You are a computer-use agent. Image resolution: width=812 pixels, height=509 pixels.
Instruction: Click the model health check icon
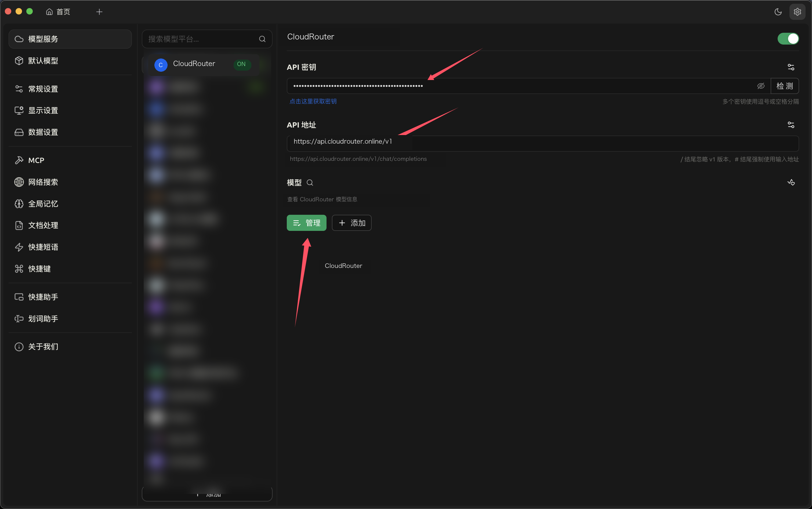point(791,183)
